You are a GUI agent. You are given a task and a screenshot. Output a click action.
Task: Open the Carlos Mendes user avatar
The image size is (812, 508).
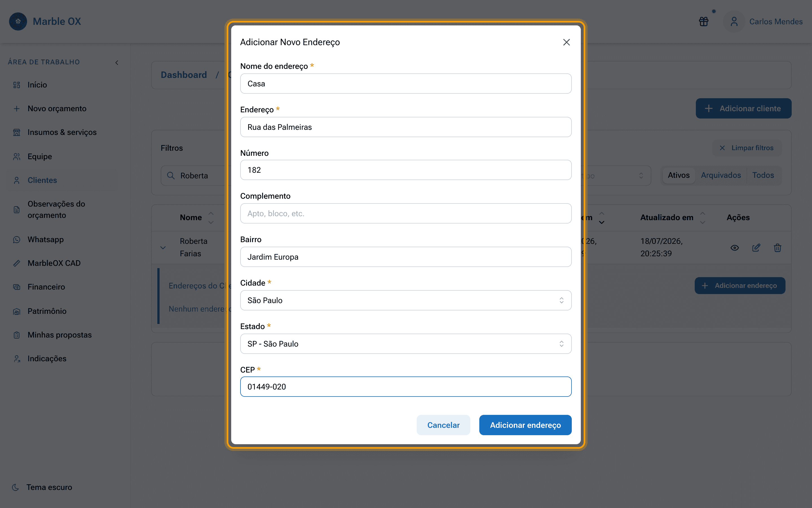tap(734, 21)
